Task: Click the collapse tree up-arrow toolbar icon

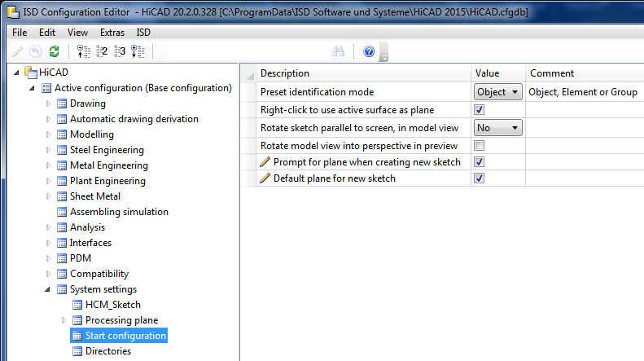Action: (x=82, y=51)
